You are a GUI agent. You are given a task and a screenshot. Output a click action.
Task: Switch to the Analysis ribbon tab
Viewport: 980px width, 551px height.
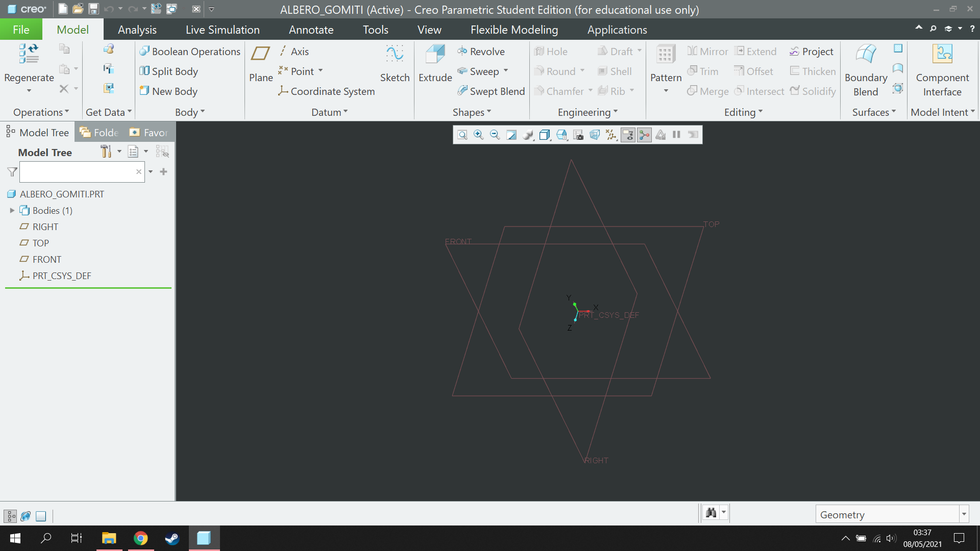[137, 30]
